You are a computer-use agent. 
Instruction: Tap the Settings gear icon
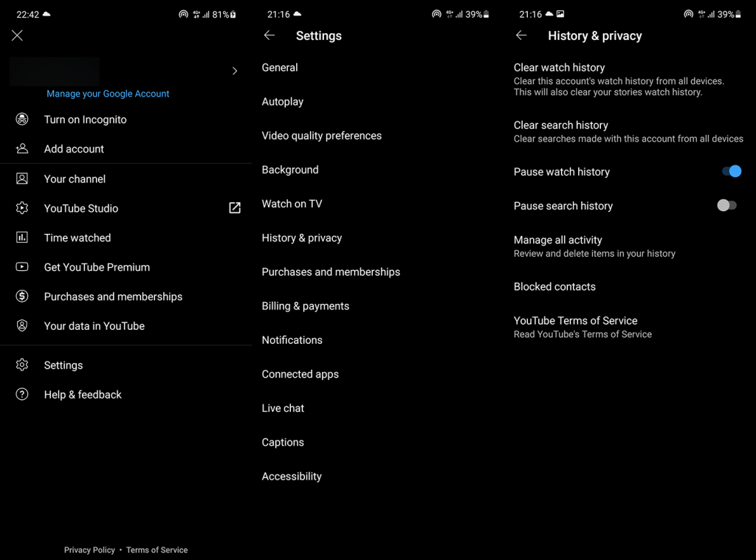pyautogui.click(x=22, y=364)
